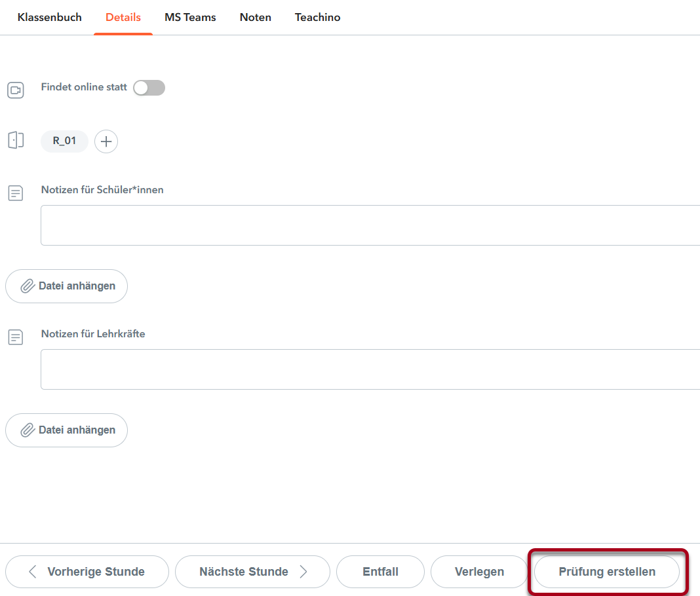Add a room with the plus icon
The height and width of the screenshot is (596, 700).
[x=106, y=141]
